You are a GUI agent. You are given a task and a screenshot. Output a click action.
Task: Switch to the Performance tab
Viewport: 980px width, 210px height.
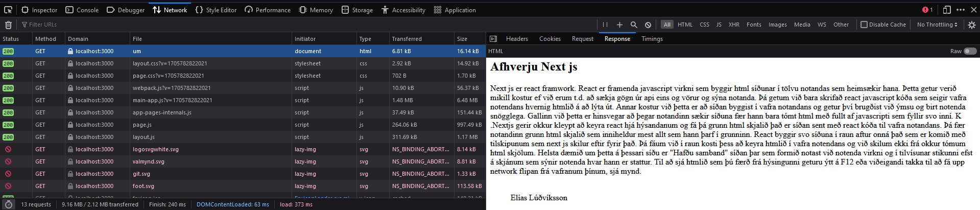268,10
